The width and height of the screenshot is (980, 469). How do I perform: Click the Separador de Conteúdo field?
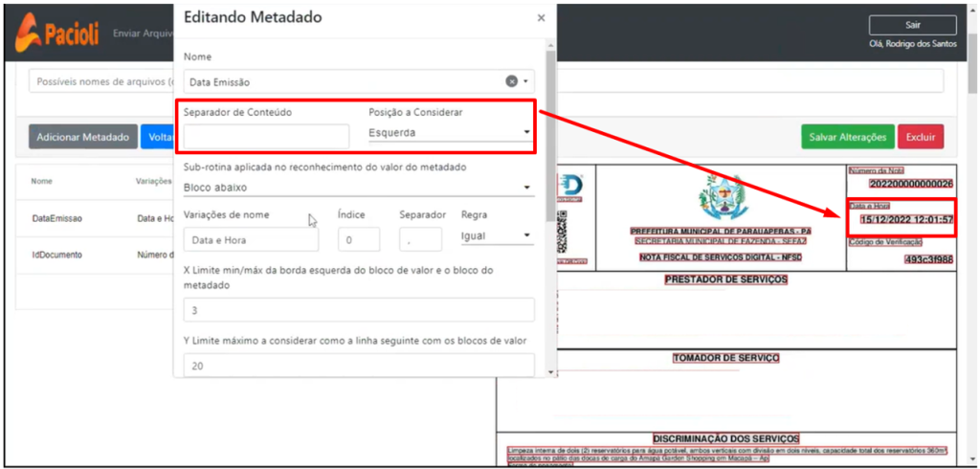[266, 136]
